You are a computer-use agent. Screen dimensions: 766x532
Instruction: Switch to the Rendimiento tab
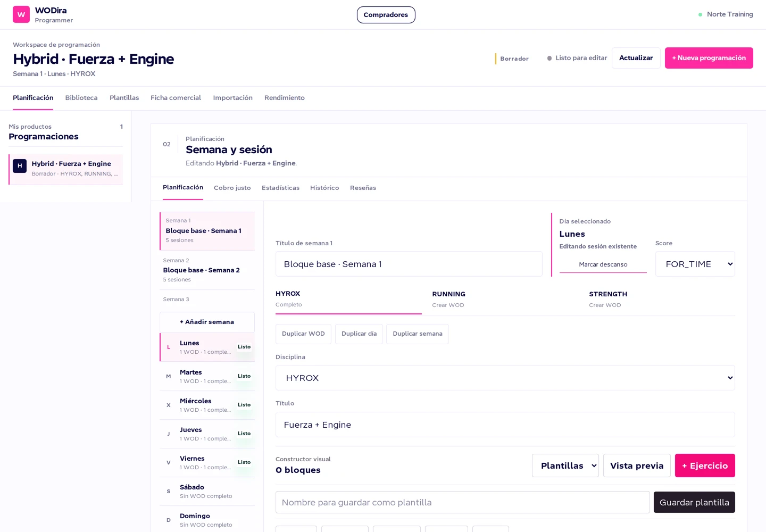point(285,98)
